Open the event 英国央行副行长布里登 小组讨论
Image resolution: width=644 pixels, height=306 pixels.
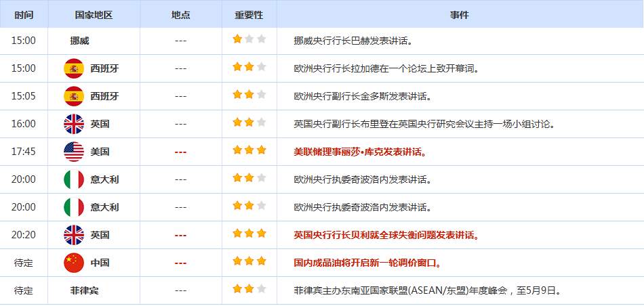424,124
